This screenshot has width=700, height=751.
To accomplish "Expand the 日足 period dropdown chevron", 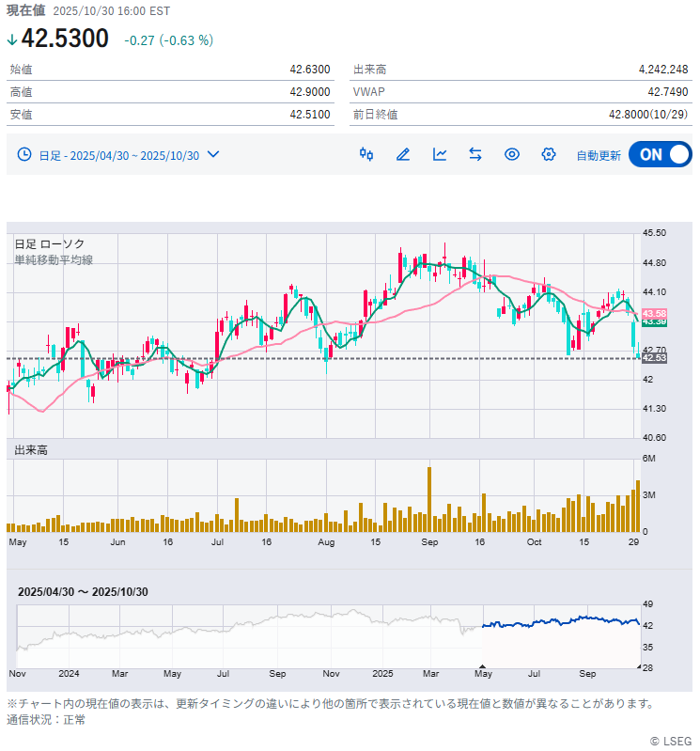I will tap(213, 154).
